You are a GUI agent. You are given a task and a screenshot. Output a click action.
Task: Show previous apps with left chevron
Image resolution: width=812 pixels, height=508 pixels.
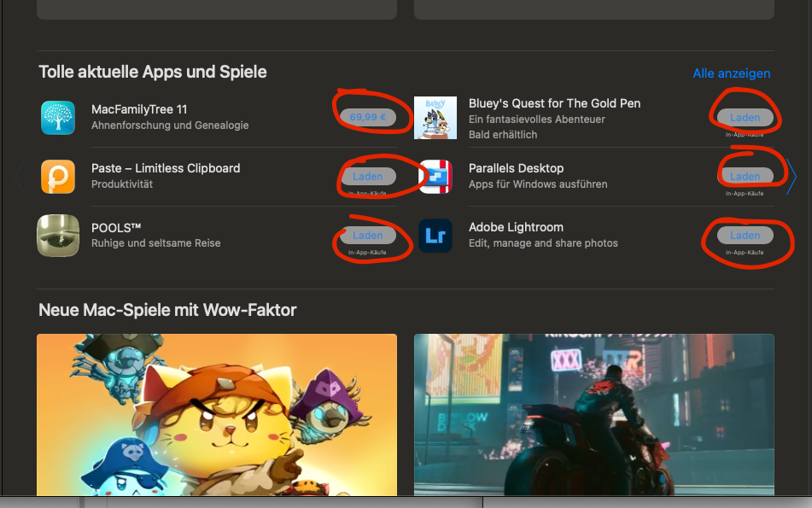20,177
